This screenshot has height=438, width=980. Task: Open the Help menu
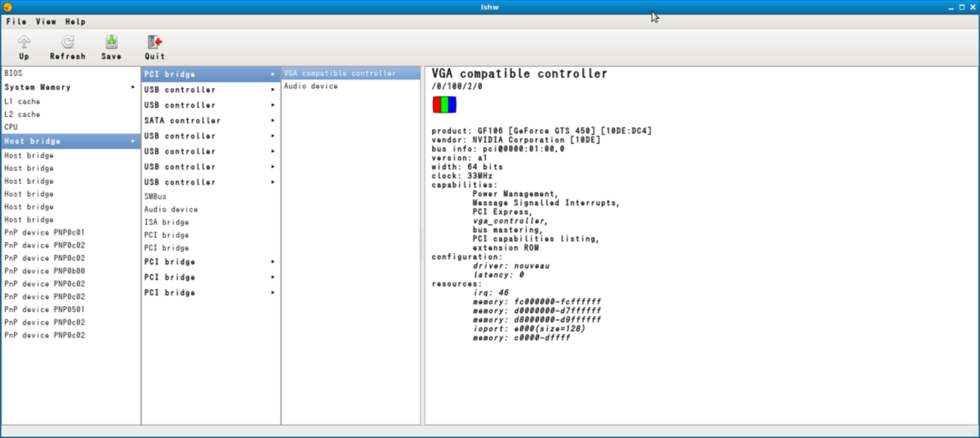pos(75,22)
